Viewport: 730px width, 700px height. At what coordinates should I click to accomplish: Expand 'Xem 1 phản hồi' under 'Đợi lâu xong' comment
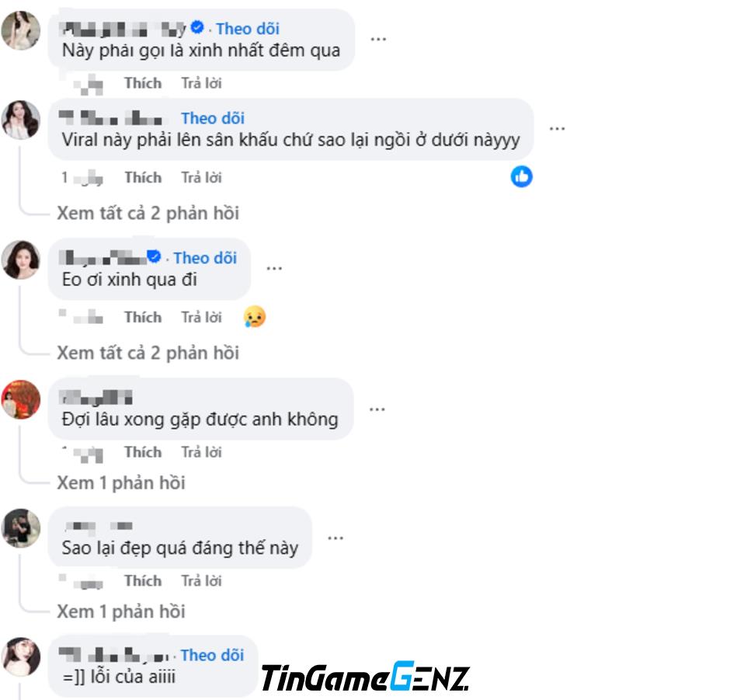[121, 483]
